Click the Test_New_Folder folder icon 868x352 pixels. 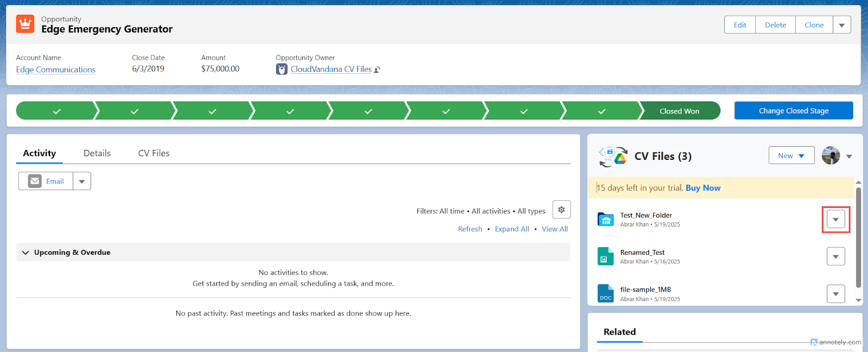[x=605, y=219]
